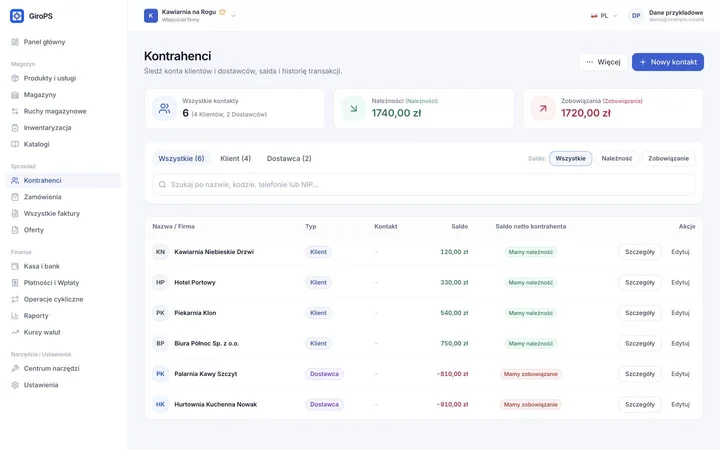Set Saldo filter to Zobowiązanie
The height and width of the screenshot is (450, 720).
coord(668,158)
